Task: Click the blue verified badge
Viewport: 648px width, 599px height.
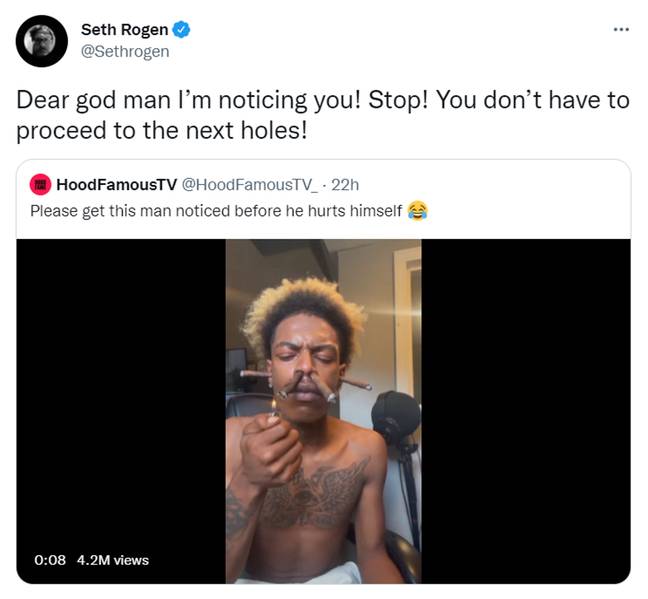Action: tap(181, 30)
